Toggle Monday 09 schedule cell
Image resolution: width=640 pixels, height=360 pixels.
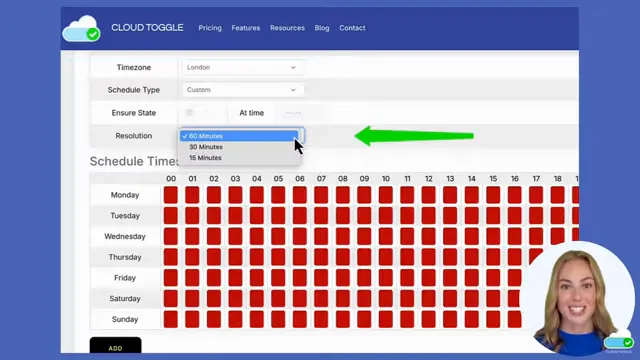[364, 195]
